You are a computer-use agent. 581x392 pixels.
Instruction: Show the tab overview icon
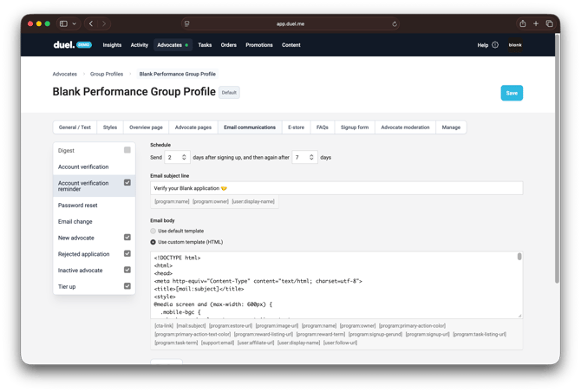549,24
